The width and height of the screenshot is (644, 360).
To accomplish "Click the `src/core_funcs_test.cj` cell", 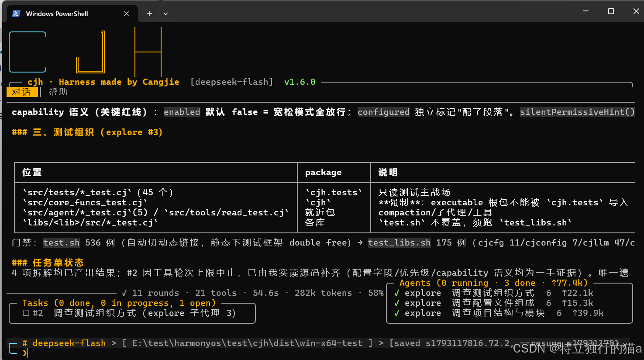I will 85,202.
